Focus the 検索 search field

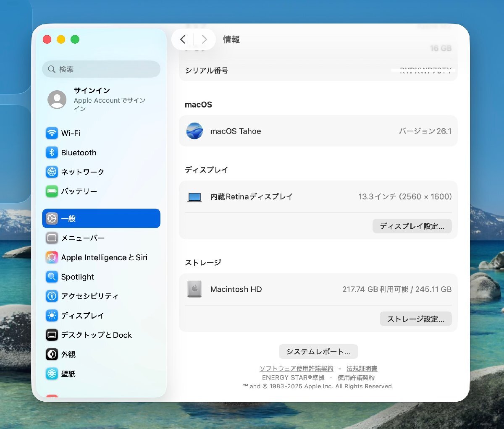(101, 69)
